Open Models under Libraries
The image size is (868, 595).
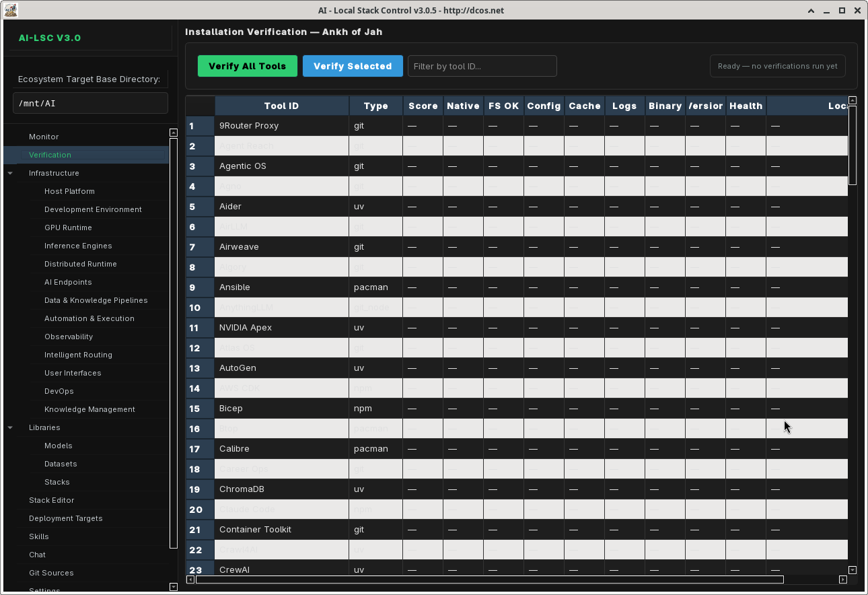(59, 446)
